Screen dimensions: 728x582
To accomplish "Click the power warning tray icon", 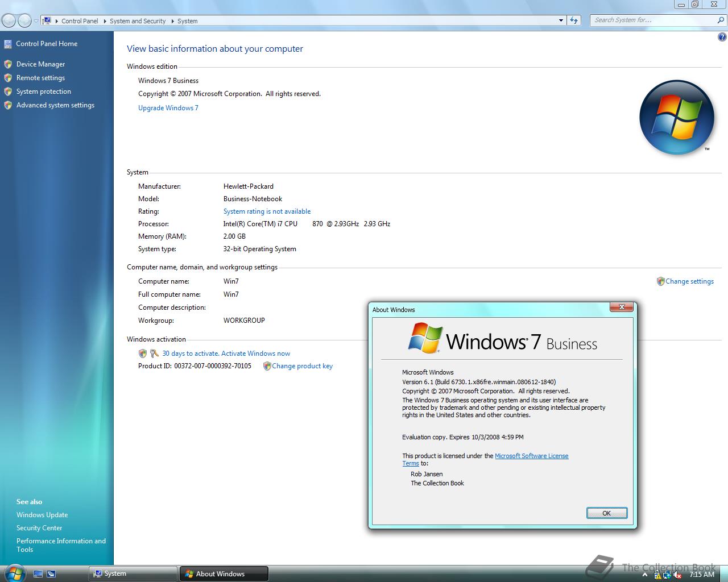I will 657,575.
